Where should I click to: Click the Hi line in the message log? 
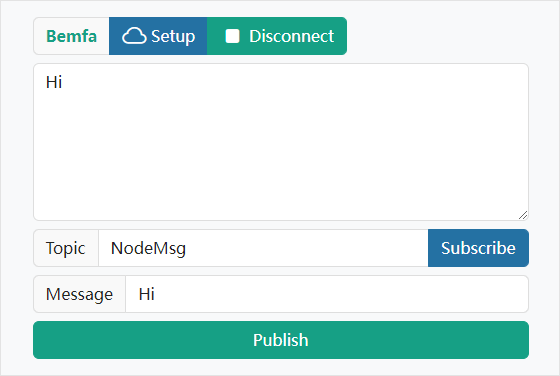click(54, 82)
